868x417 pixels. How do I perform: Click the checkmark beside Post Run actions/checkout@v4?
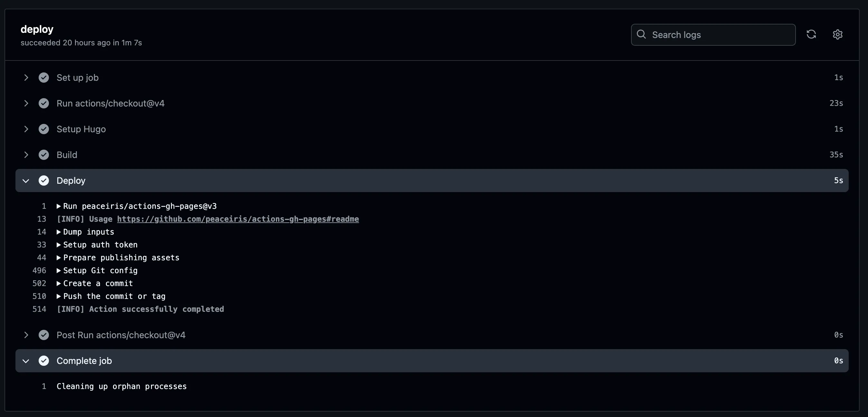tap(44, 335)
